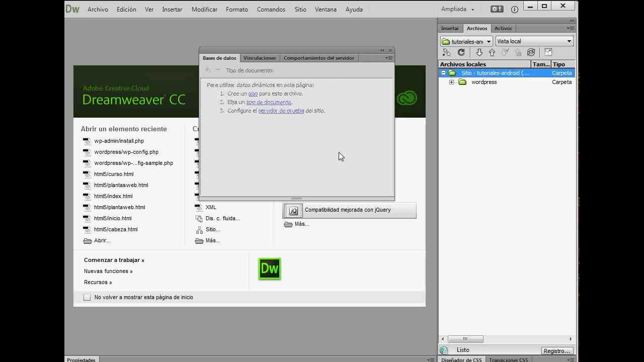
Task: Open the Modificar menu
Action: tap(204, 9)
